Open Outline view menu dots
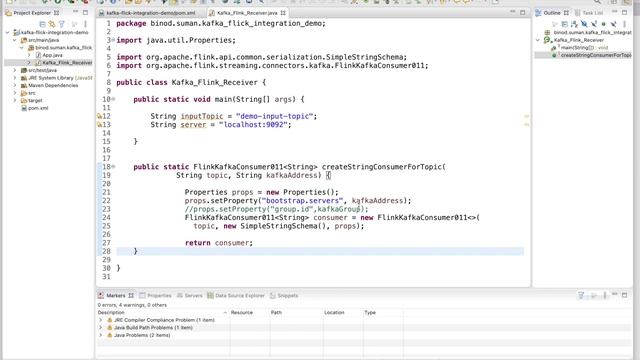 tap(624, 24)
